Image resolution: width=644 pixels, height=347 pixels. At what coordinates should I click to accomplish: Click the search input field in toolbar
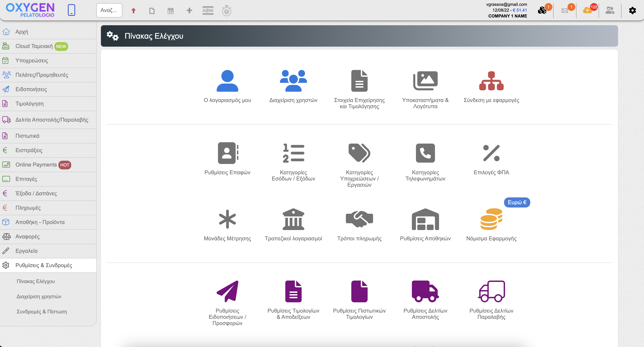click(109, 10)
